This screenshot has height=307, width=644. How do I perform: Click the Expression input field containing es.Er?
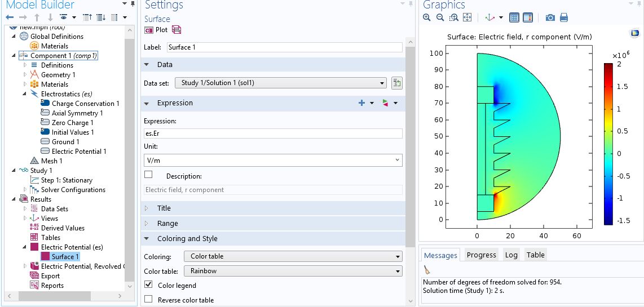point(273,134)
